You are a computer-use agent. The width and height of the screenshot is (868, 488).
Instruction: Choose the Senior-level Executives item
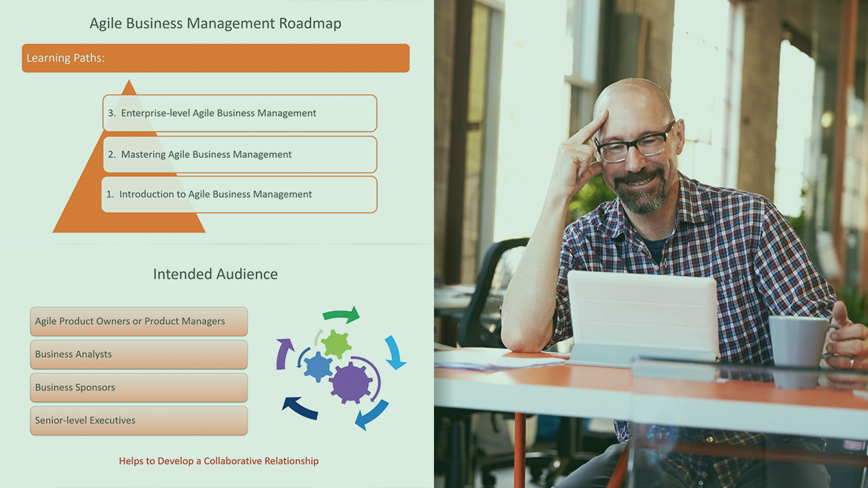pyautogui.click(x=139, y=421)
